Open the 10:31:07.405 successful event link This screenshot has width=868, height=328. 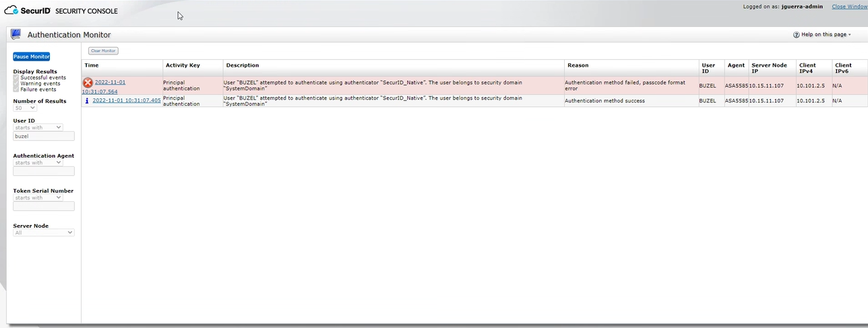coord(127,100)
